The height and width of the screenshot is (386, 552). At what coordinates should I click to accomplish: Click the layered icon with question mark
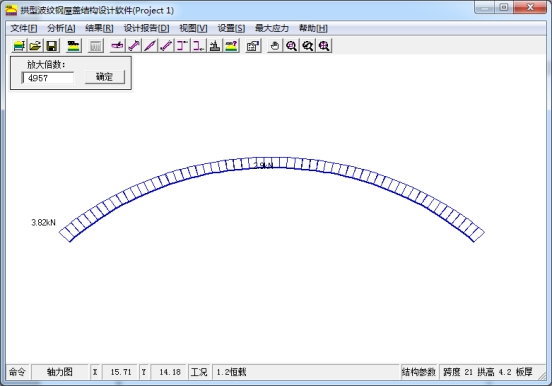pyautogui.click(x=231, y=46)
